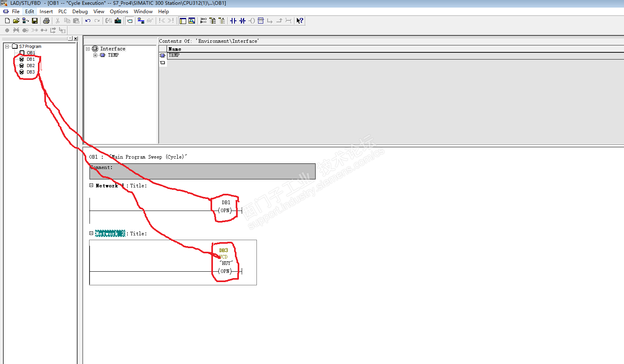The image size is (624, 364).
Task: Undo the last action
Action: point(88,21)
